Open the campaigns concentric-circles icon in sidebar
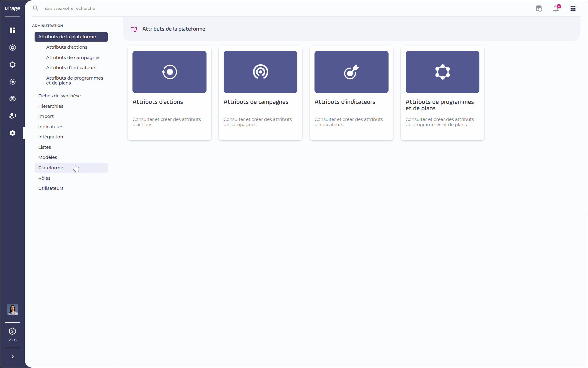 click(x=12, y=99)
